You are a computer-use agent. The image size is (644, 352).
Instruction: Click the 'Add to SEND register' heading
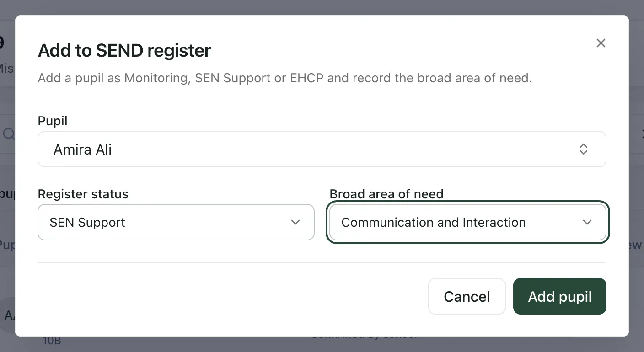tap(124, 50)
